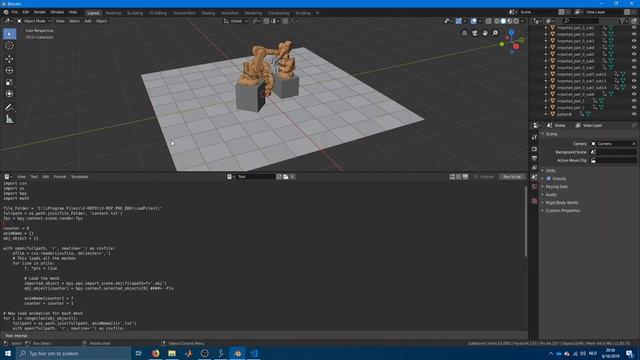Screen dimensions: 640x360
Task: Expand the Rigid Body World panel
Action: pos(562,203)
